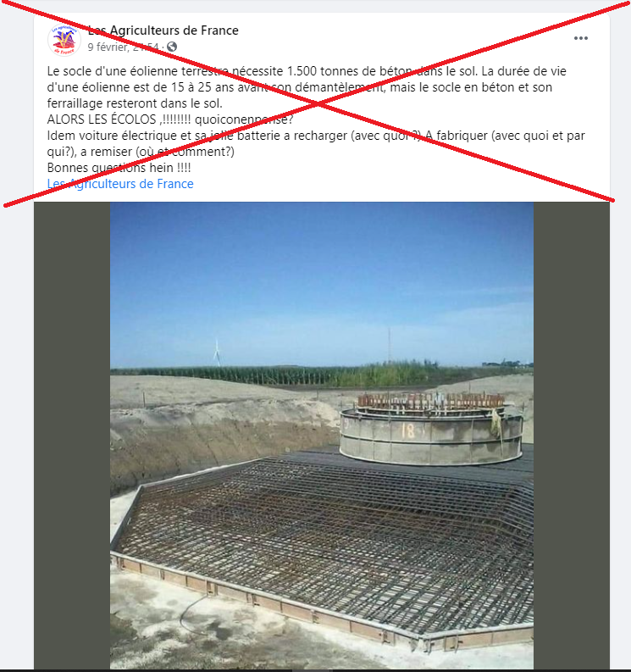Follow the blue Les Agriculteurs de France link
This screenshot has width=631, height=672.
click(x=120, y=184)
